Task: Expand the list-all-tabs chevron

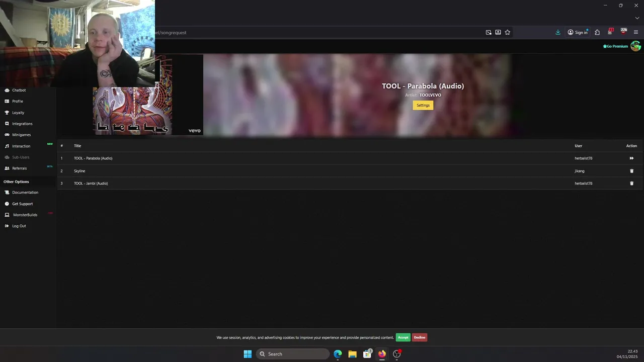Action: 637,18
